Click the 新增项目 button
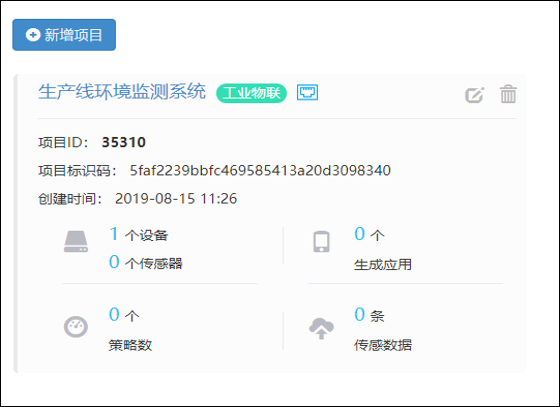 [x=64, y=35]
